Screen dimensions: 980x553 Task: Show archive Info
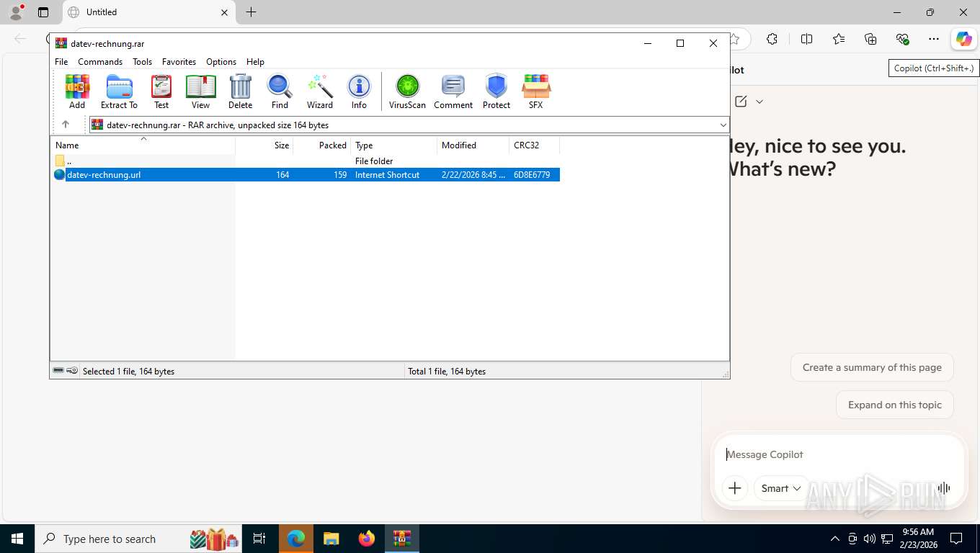359,91
